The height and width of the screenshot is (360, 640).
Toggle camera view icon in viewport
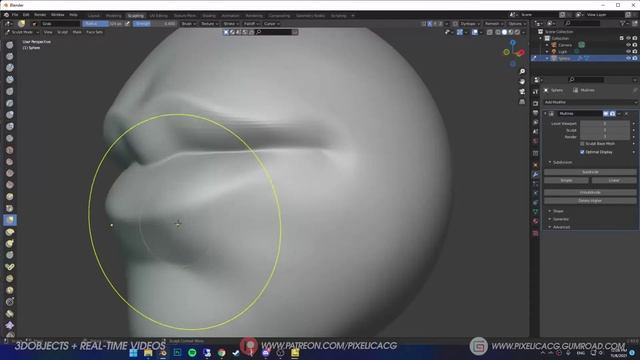522,92
